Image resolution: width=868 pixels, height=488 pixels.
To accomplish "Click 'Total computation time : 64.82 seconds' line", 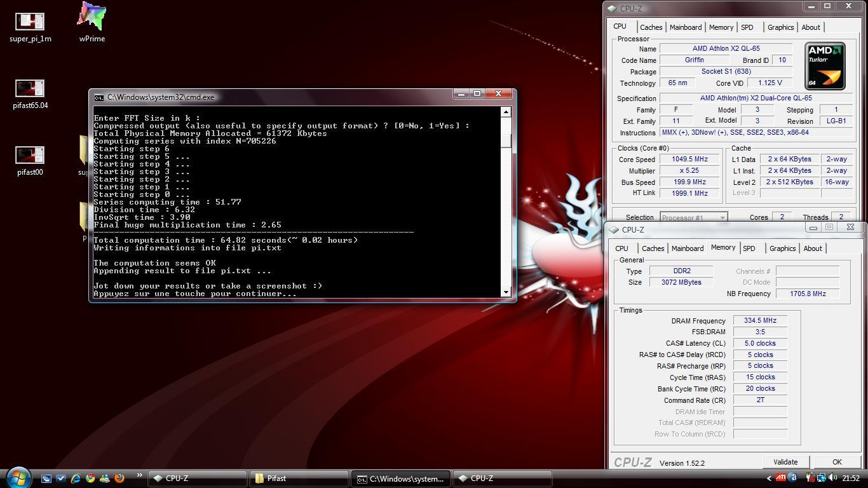I will click(x=226, y=240).
